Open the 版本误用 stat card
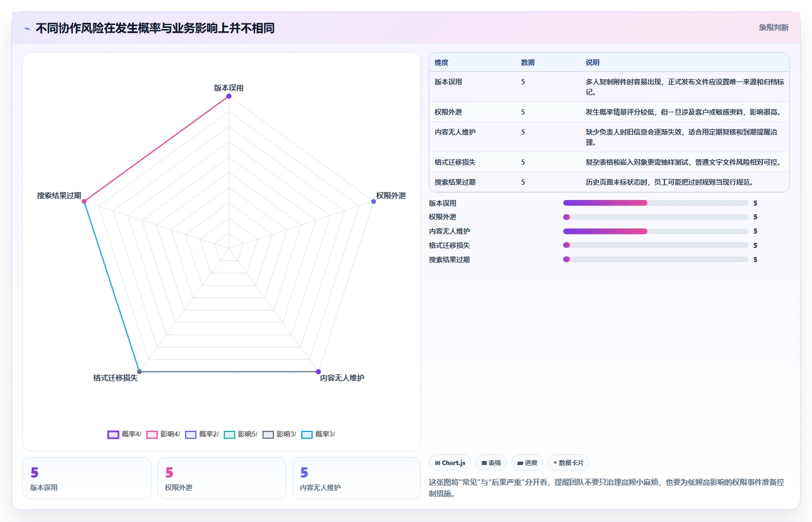Screen dimensions: 812x522 (x=87, y=478)
